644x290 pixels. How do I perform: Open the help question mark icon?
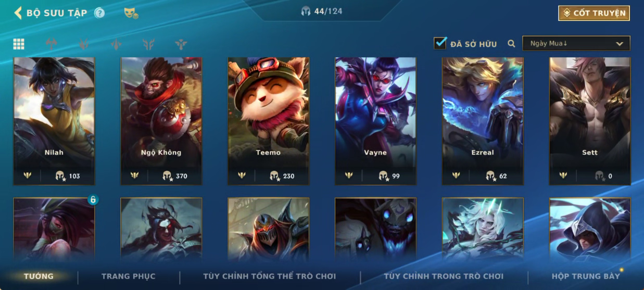99,13
